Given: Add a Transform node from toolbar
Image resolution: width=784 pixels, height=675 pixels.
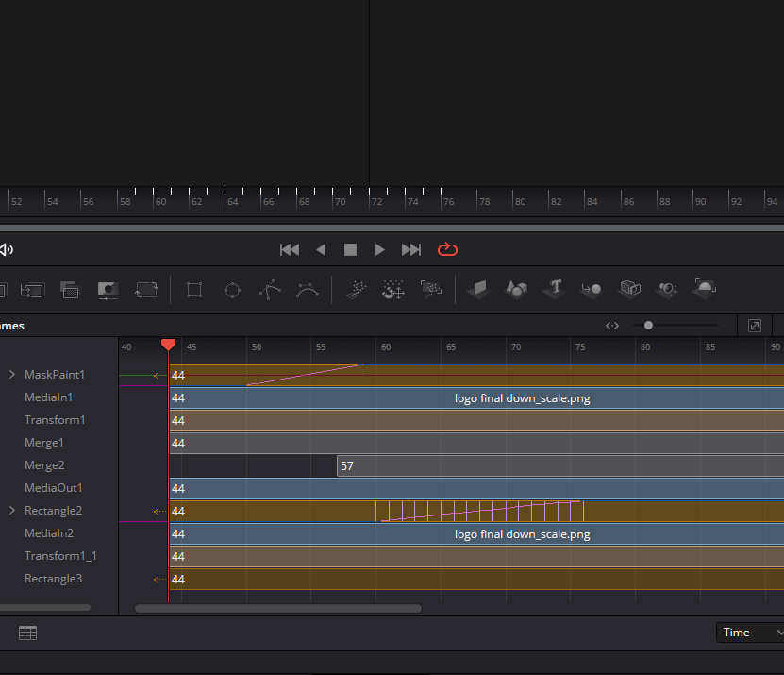Looking at the screenshot, I should pos(146,290).
